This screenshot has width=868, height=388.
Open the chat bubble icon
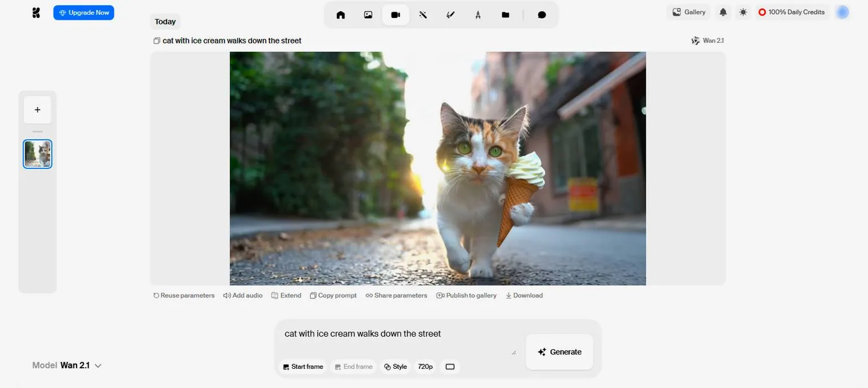542,15
